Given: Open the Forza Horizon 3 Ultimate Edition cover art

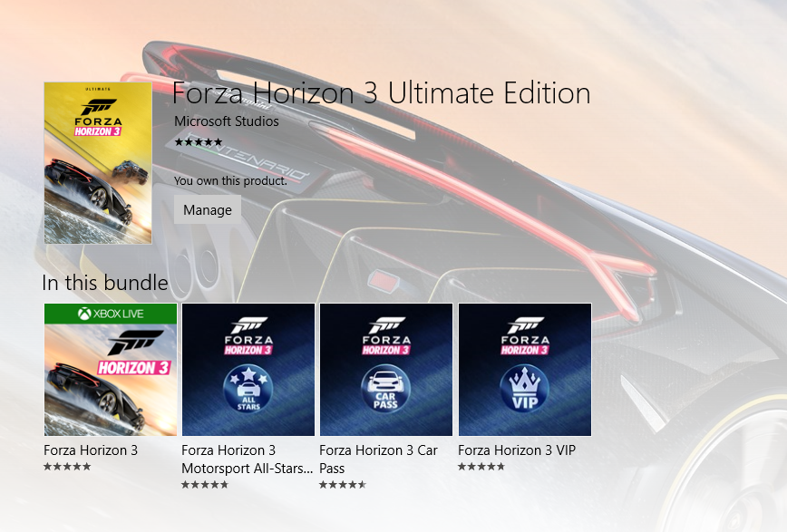Looking at the screenshot, I should (x=98, y=163).
